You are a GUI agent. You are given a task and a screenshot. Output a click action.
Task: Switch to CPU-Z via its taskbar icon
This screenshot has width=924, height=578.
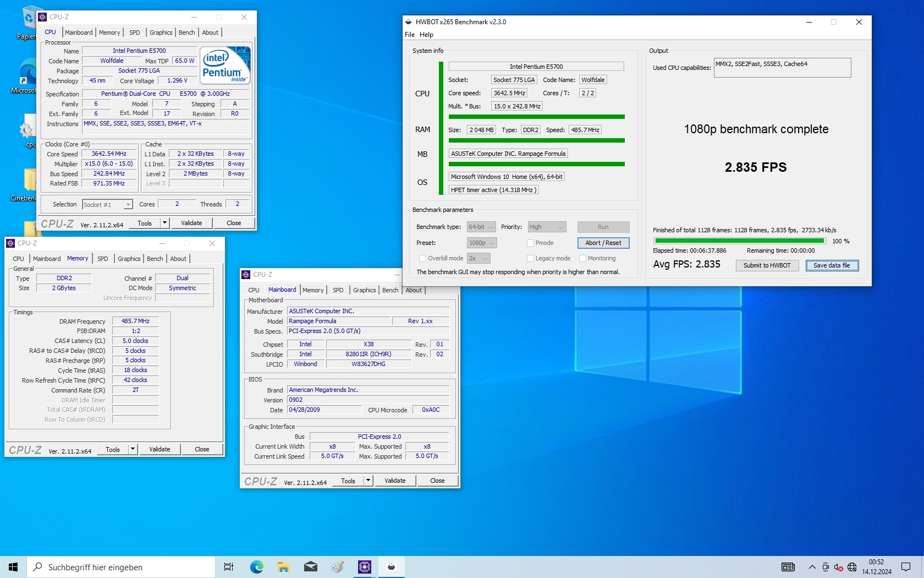pyautogui.click(x=364, y=567)
